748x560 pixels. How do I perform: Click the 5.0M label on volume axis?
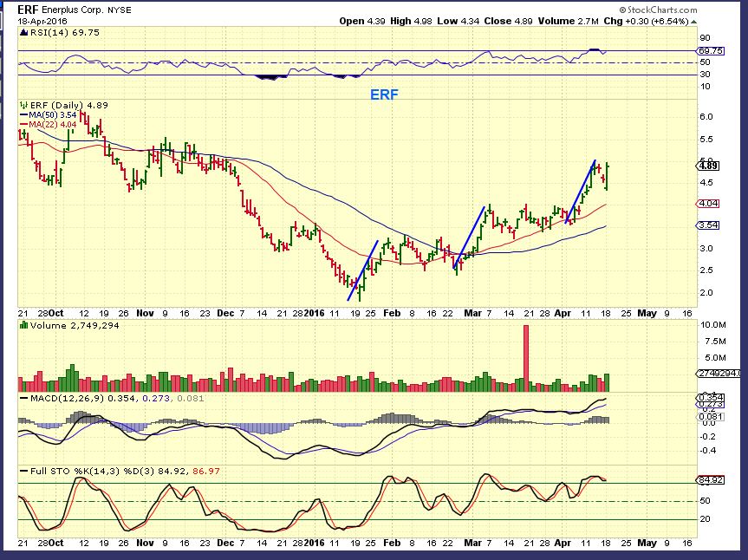[715, 358]
